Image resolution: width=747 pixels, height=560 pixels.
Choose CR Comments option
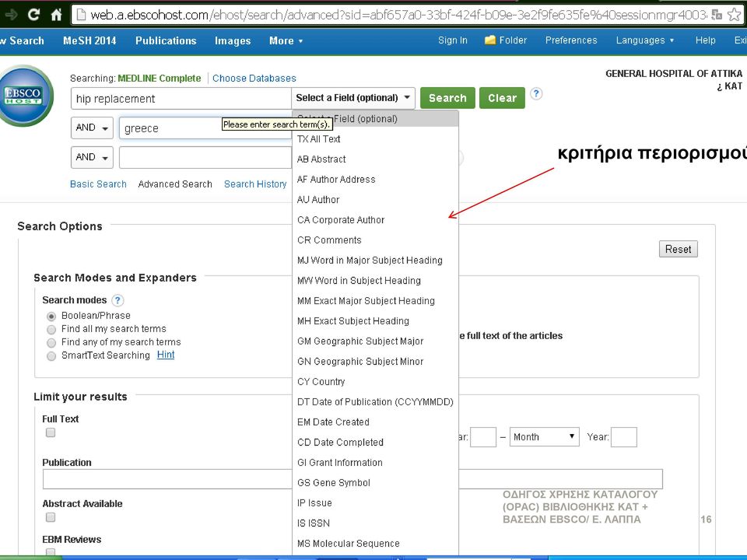pyautogui.click(x=375, y=240)
